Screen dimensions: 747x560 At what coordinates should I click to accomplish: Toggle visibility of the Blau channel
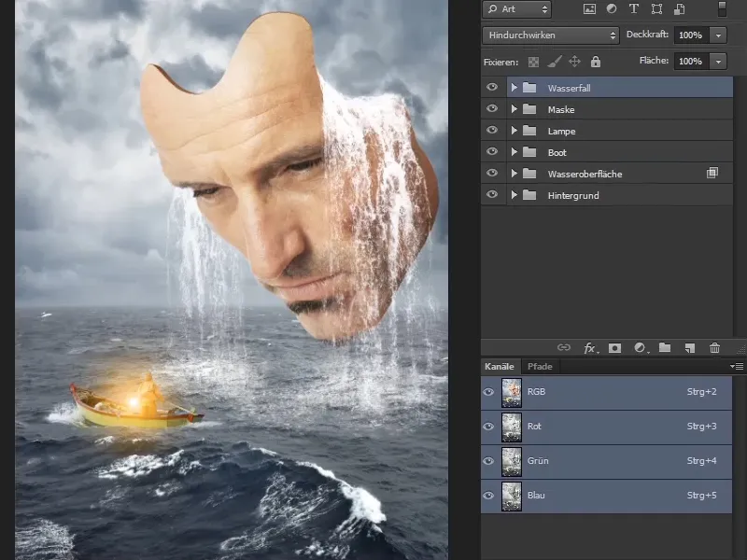[x=488, y=496]
